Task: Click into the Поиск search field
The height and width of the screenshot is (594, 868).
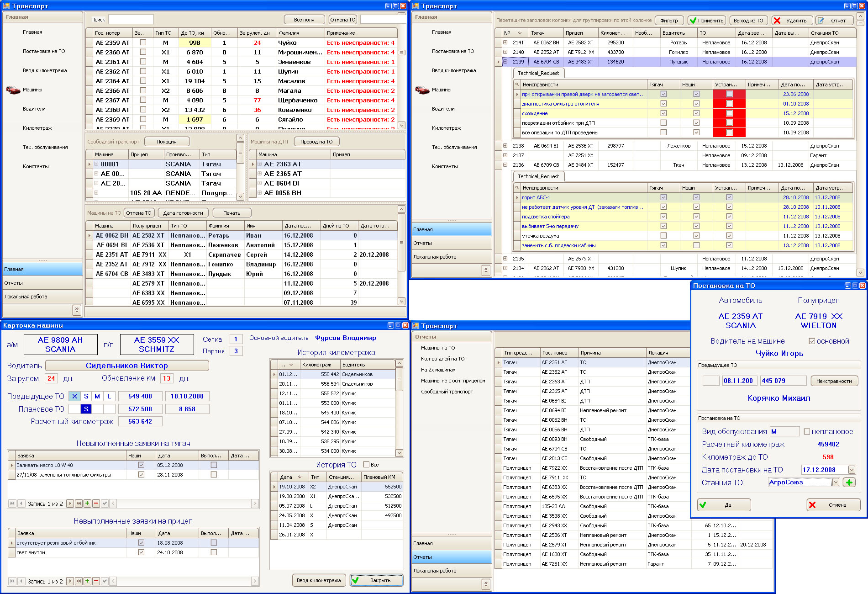Action: coord(131,20)
